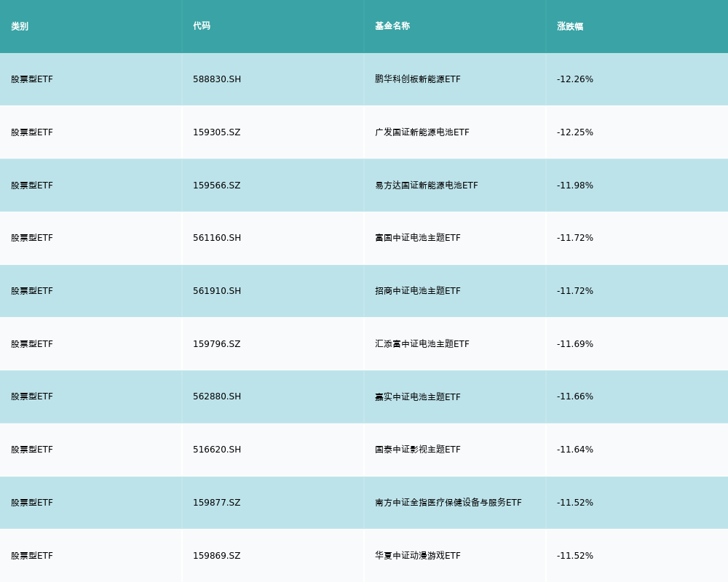Click the -12.26% change value
The image size is (728, 582).
coord(575,79)
